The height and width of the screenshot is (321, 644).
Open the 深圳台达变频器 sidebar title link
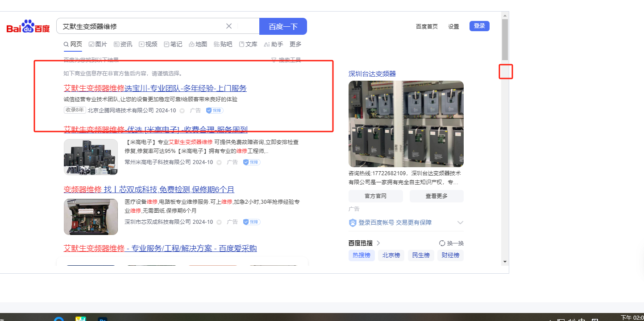(372, 74)
